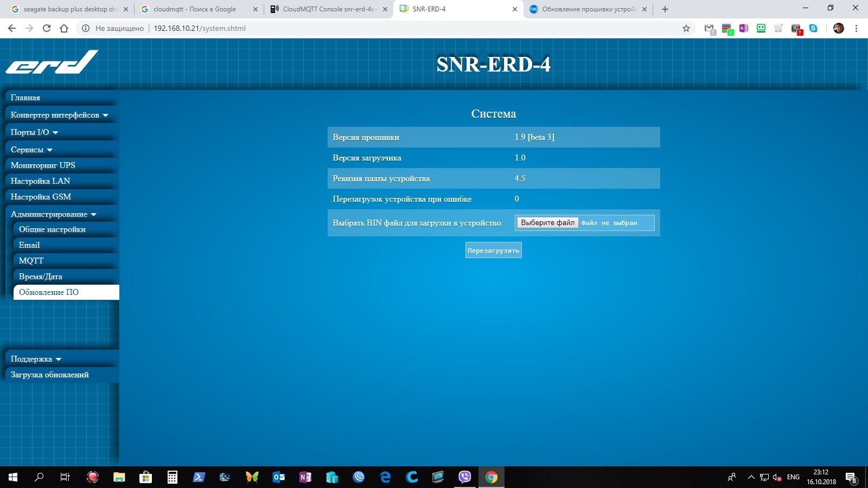The image size is (868, 488).
Task: Close the 'seagate backup plus' tab
Action: click(126, 9)
